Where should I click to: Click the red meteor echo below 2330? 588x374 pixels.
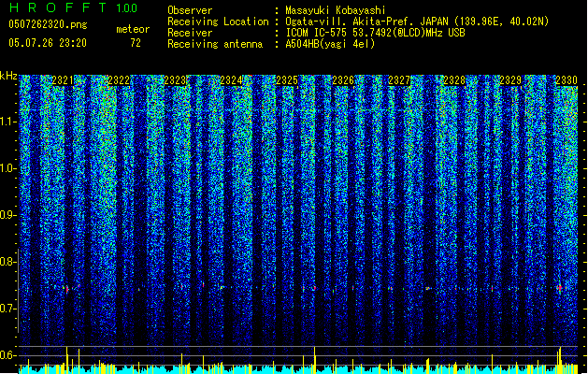(x=560, y=288)
